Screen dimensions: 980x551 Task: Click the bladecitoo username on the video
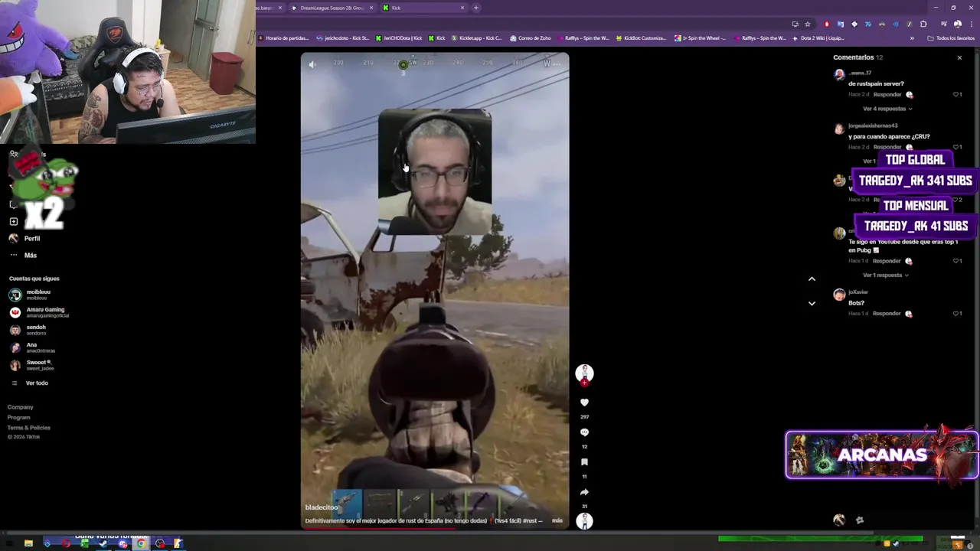click(x=322, y=507)
